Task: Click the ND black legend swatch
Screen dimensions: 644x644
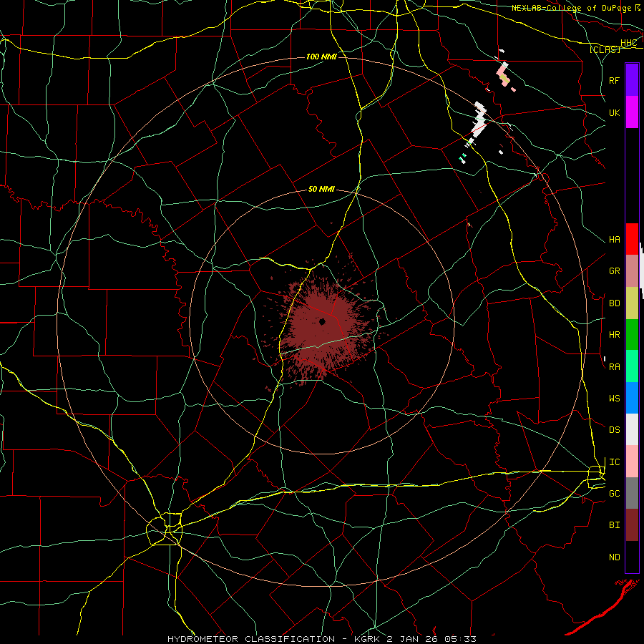Action: click(x=632, y=557)
